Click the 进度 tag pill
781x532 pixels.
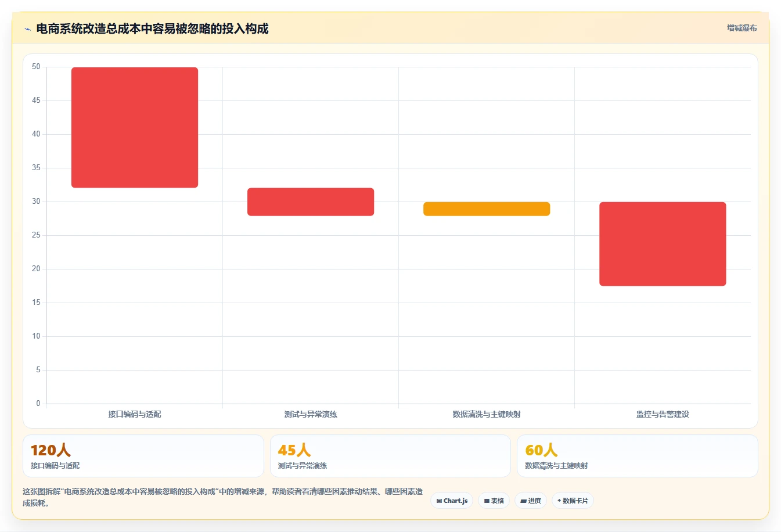pos(531,501)
